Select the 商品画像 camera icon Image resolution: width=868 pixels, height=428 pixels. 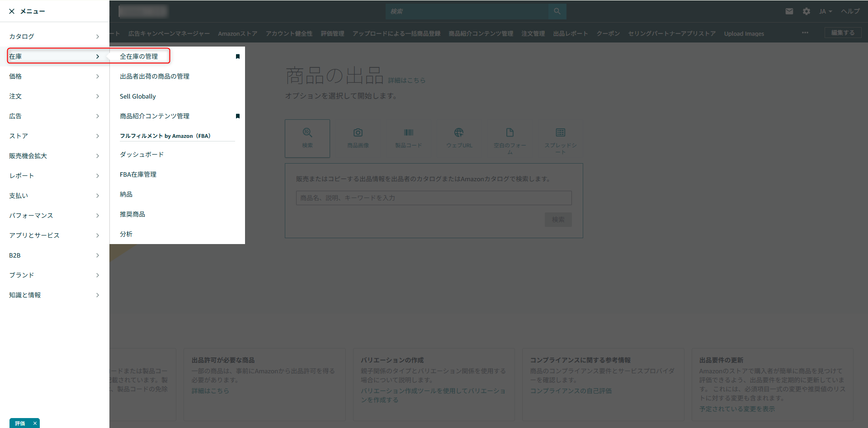coord(358,133)
